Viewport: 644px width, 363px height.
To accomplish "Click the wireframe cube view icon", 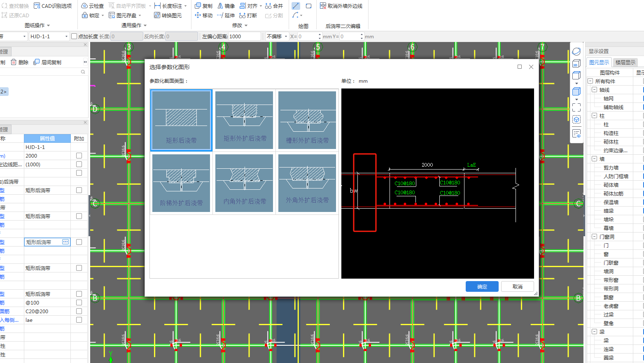I will 576,76.
